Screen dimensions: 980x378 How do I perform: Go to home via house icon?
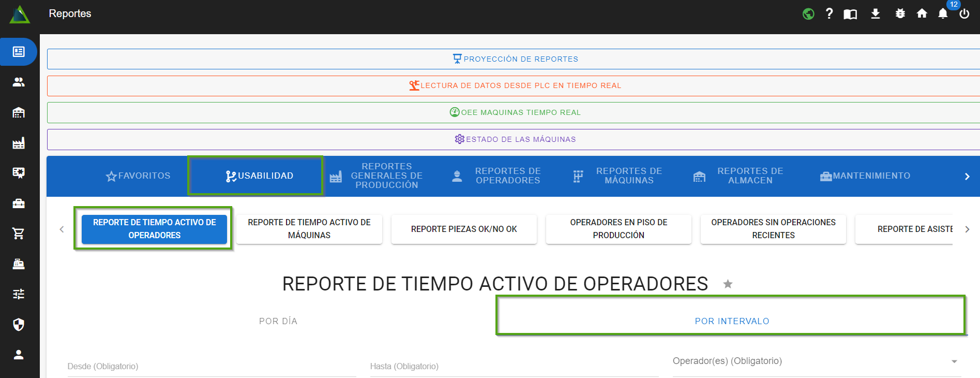(x=922, y=14)
